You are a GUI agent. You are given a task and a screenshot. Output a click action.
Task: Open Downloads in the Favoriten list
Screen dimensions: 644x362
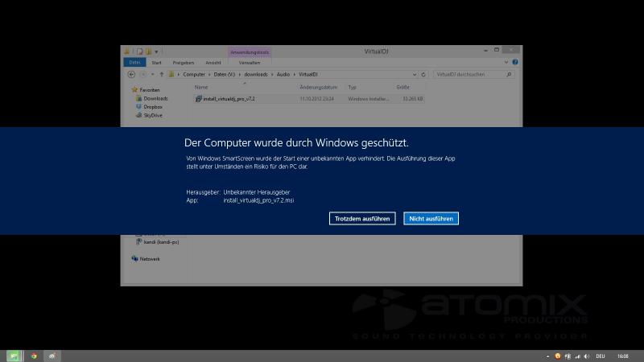[155, 98]
